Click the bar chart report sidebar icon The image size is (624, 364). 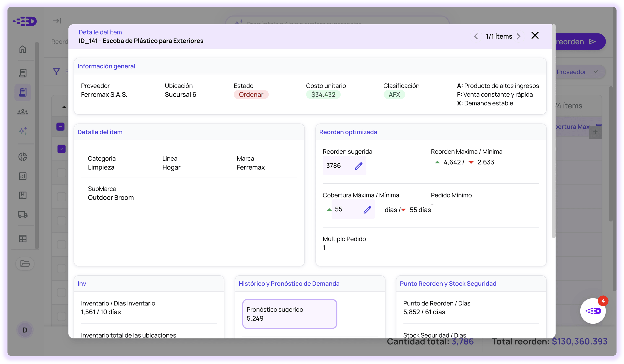coord(23,176)
